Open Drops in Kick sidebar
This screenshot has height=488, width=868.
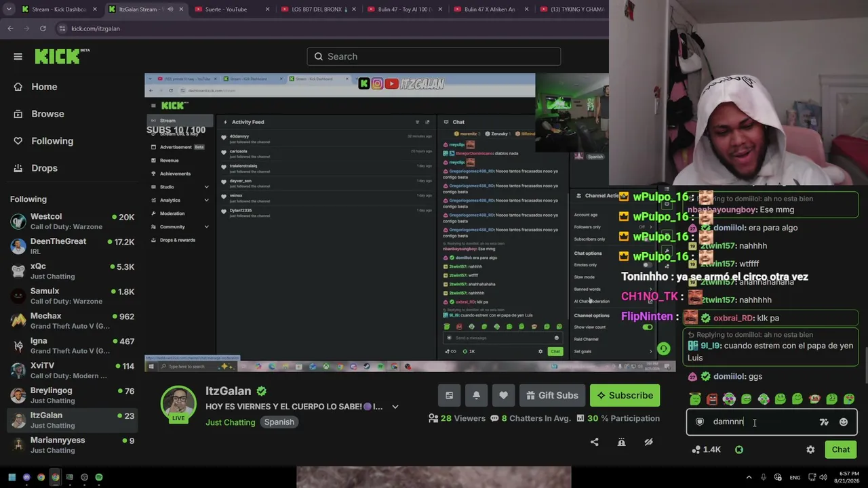(44, 168)
